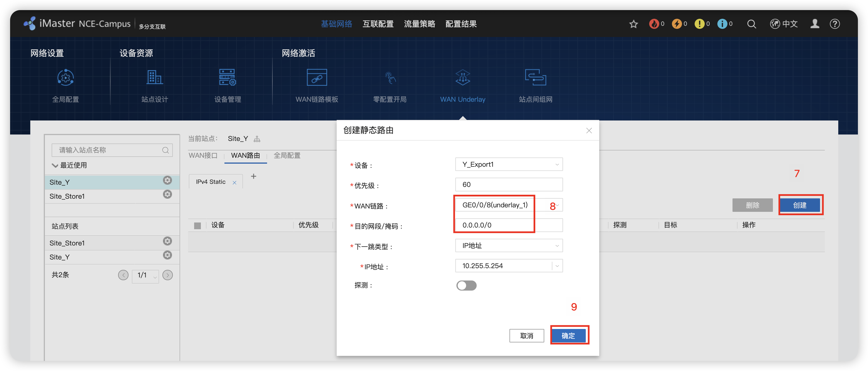Click the 设备管理 device management icon
This screenshot has height=371, width=868.
pos(228,78)
